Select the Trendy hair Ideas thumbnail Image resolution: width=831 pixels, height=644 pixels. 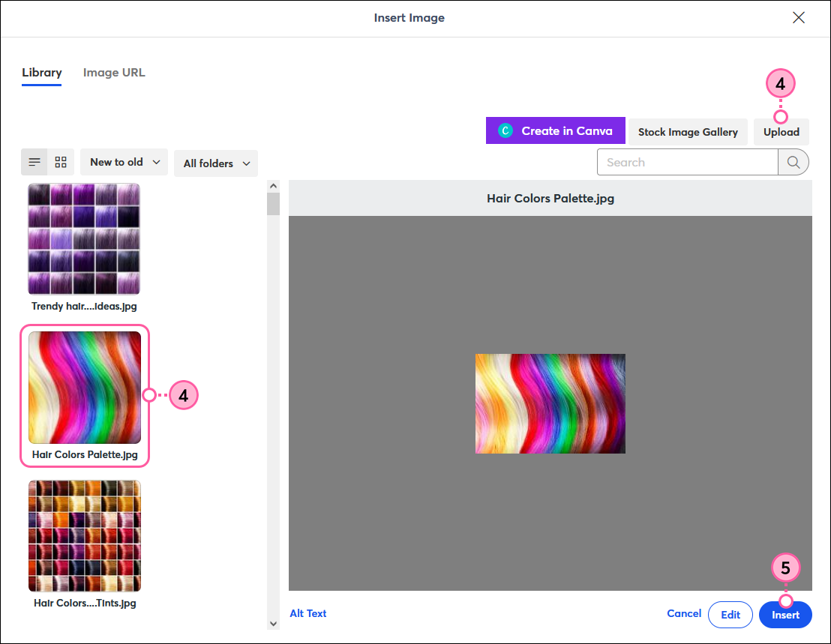click(x=84, y=239)
